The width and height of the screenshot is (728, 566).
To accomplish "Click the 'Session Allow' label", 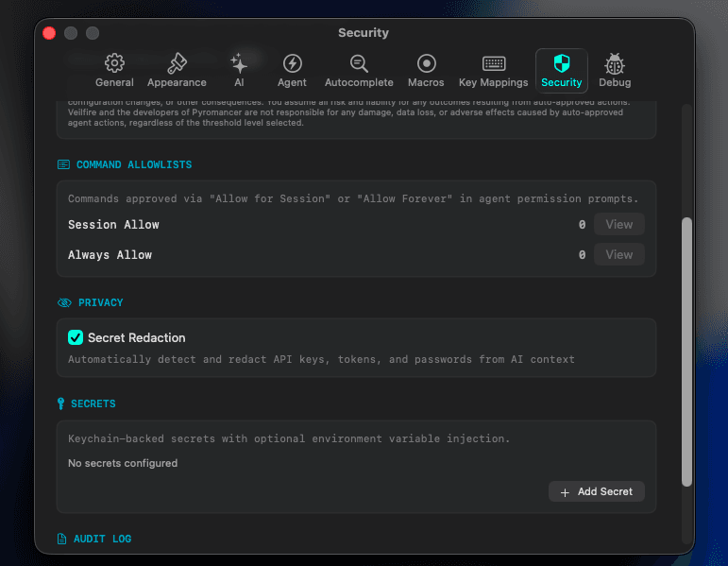I will 113,225.
